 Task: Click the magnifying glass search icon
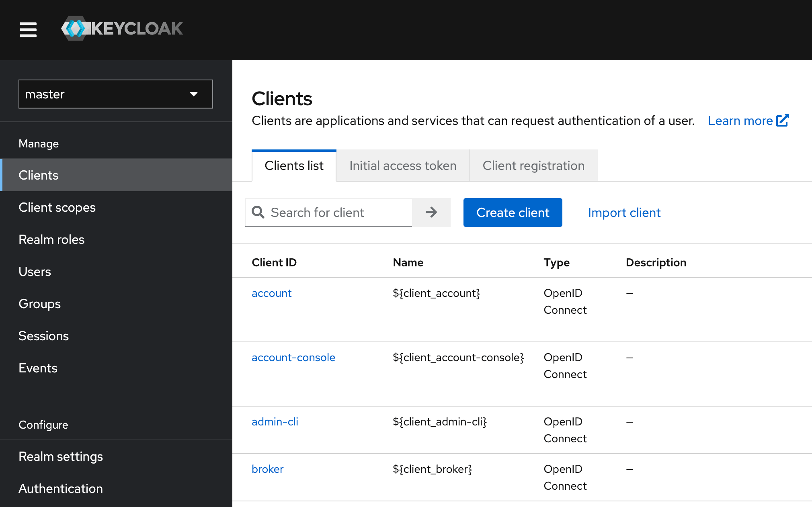(x=258, y=212)
